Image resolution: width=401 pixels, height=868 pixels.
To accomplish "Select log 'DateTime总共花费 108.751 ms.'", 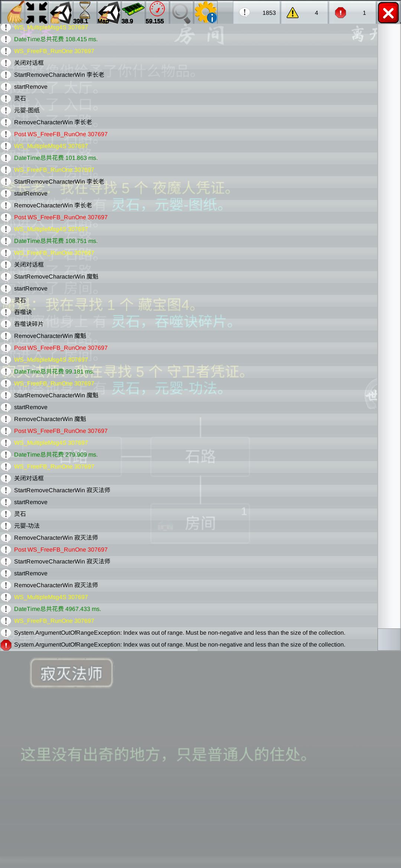I will click(189, 241).
